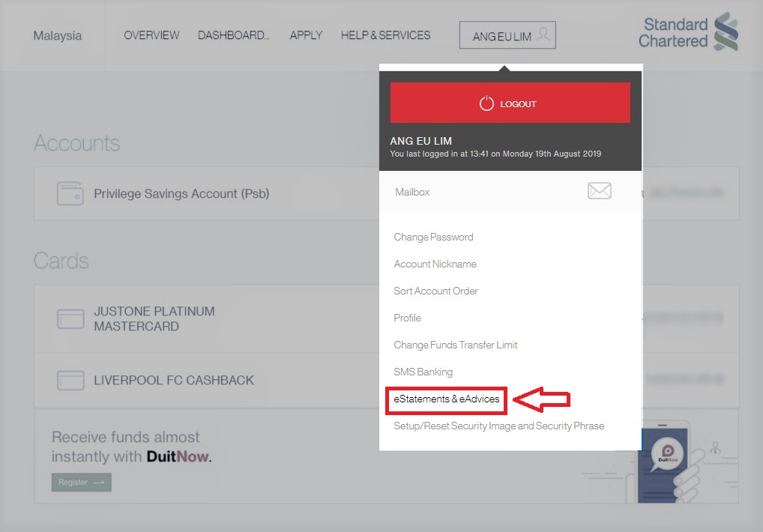Open the Mailbox entry
The height and width of the screenshot is (532, 763).
510,192
